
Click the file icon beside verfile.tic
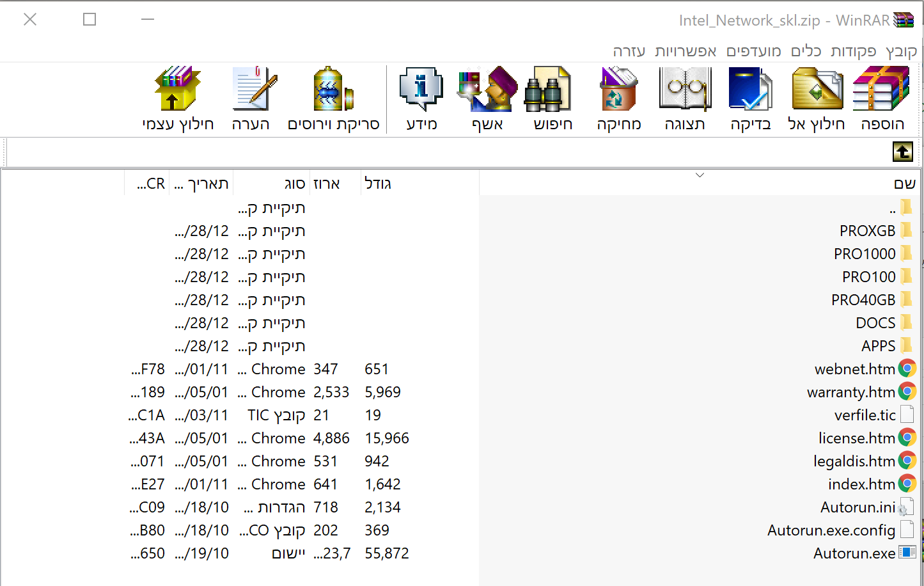coord(907,415)
